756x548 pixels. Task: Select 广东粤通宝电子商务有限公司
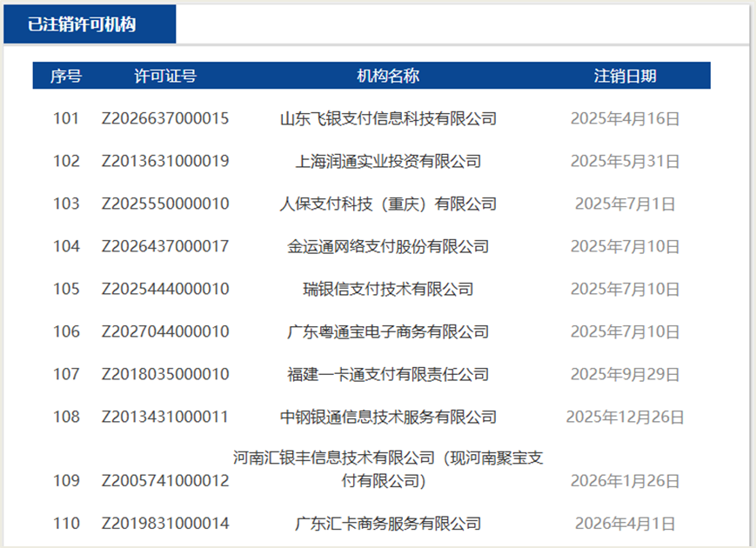pos(388,331)
